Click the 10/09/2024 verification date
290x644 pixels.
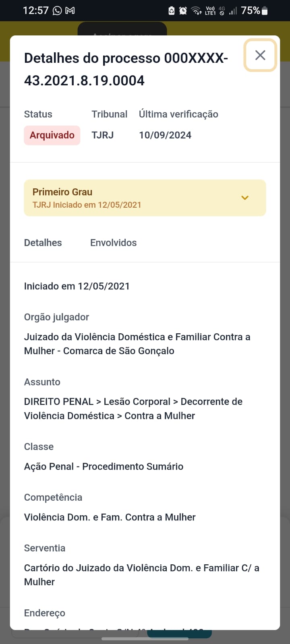(165, 135)
